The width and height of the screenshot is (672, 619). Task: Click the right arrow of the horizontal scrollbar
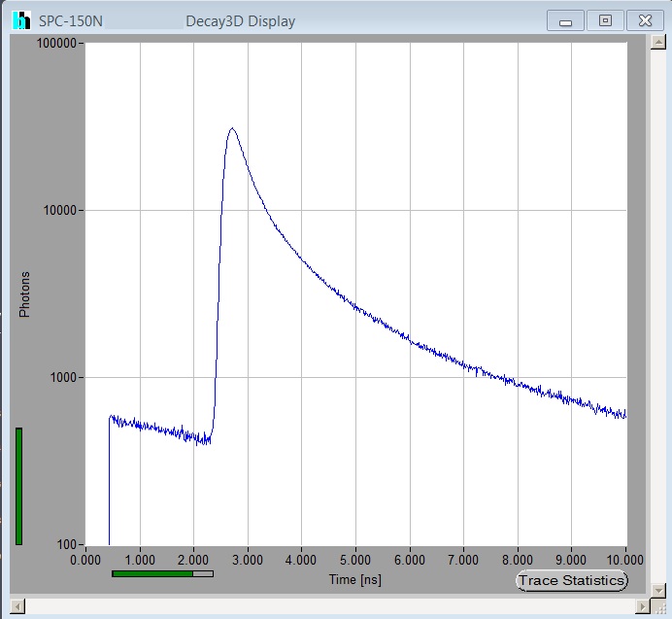tap(640, 606)
